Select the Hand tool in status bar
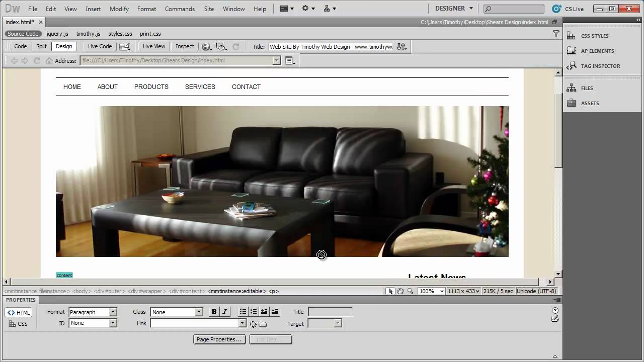644x362 pixels. [400, 291]
